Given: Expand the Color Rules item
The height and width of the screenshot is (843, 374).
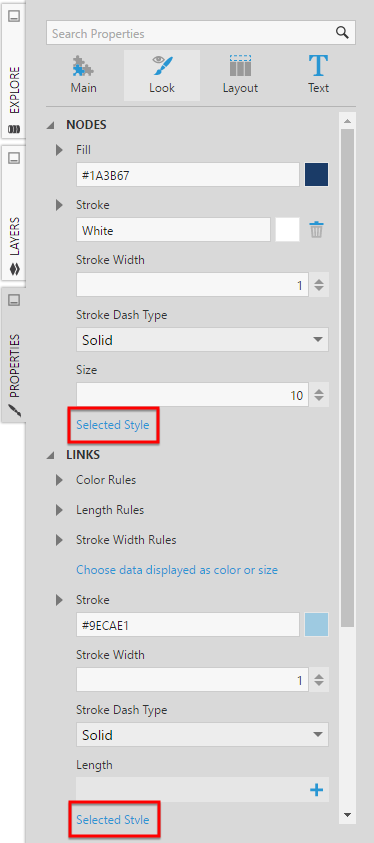Looking at the screenshot, I should tap(60, 480).
